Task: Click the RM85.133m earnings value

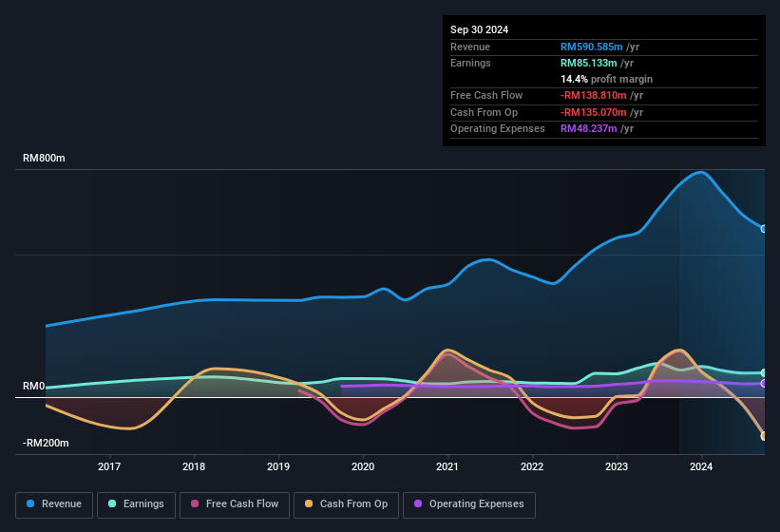Action: 588,63
